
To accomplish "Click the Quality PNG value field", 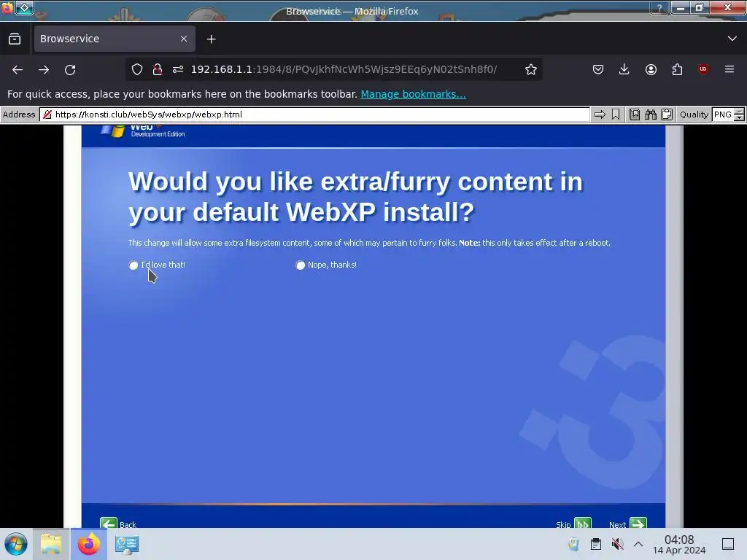I will 723,114.
